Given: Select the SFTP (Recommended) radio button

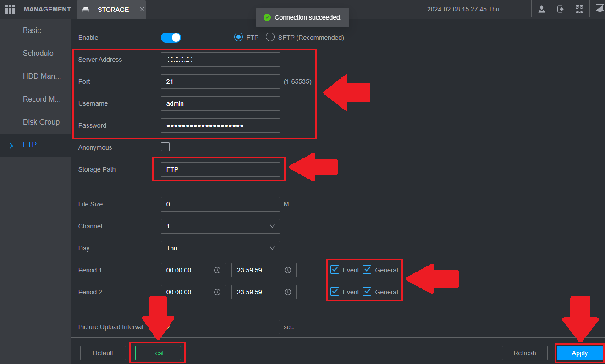Looking at the screenshot, I should [270, 37].
